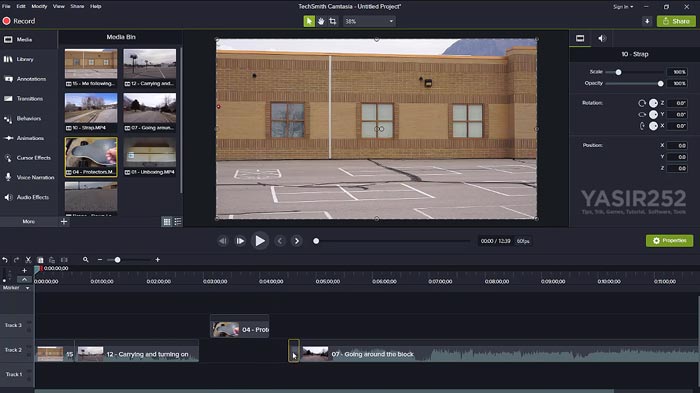700x393 pixels.
Task: Jump to the previous clip
Action: tap(280, 241)
